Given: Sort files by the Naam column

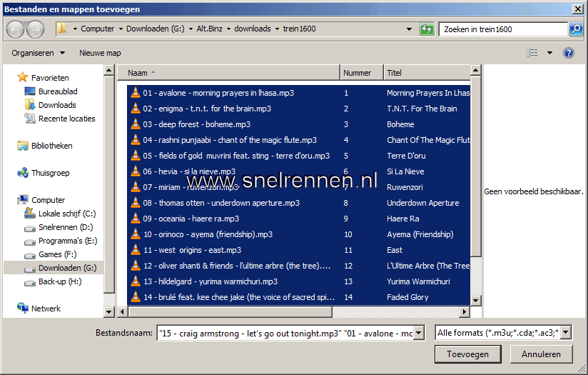Looking at the screenshot, I should [x=228, y=73].
